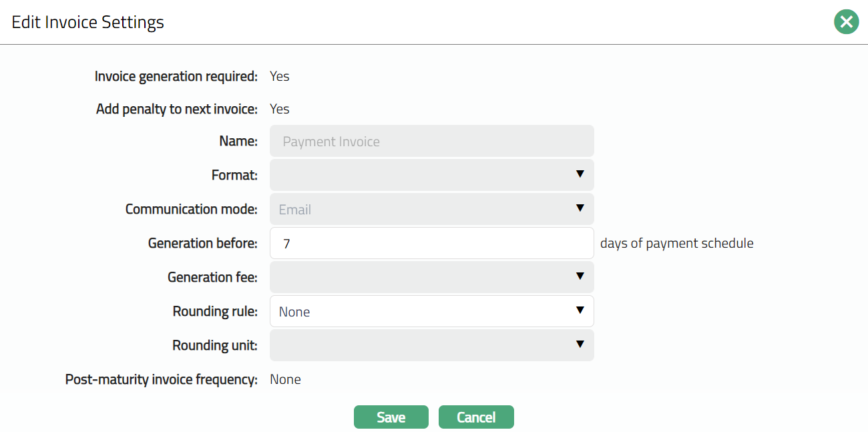Open the Generation fee dropdown

(x=431, y=277)
